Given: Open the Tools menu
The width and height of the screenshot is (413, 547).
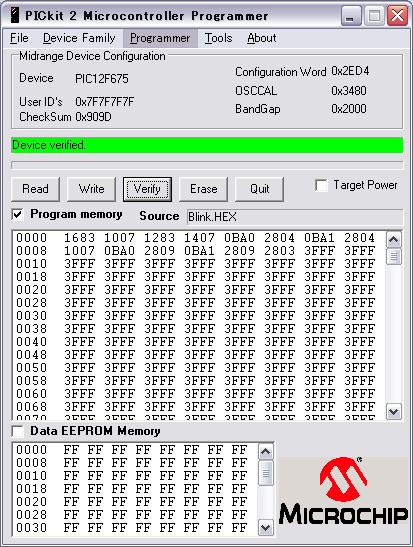Looking at the screenshot, I should click(x=219, y=38).
